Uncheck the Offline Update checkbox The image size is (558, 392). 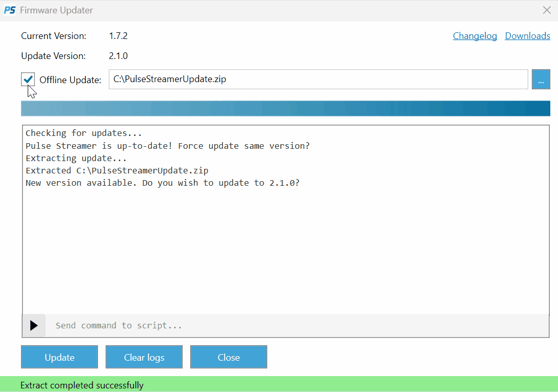click(x=28, y=80)
